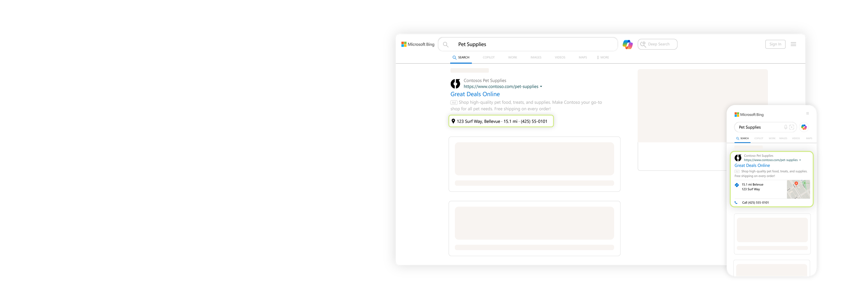Open the mobile hamburger menu
Image resolution: width=868 pixels, height=301 pixels.
(x=807, y=113)
